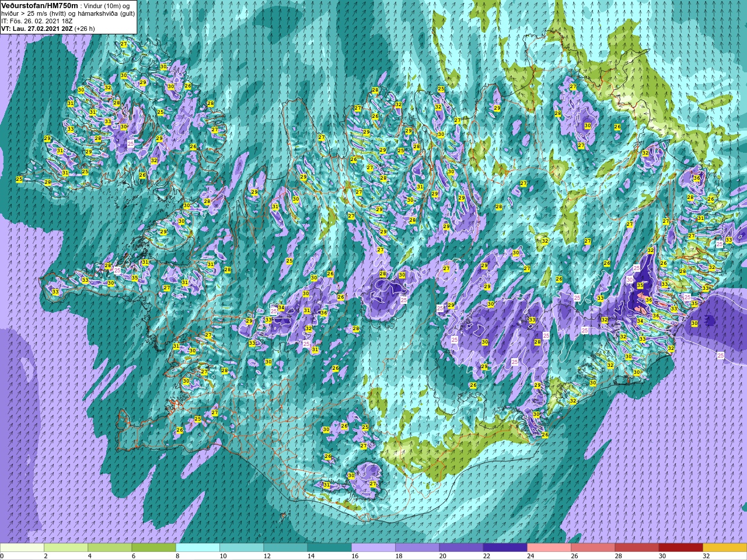Select the medium purple 20–22 legend swatch
This screenshot has width=747, height=560.
[x=462, y=548]
